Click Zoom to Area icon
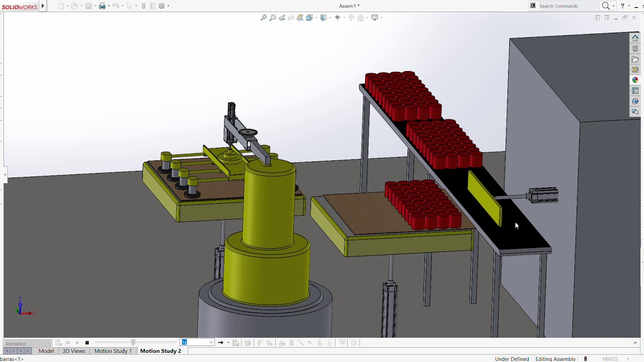This screenshot has width=644, height=362. pyautogui.click(x=273, y=18)
